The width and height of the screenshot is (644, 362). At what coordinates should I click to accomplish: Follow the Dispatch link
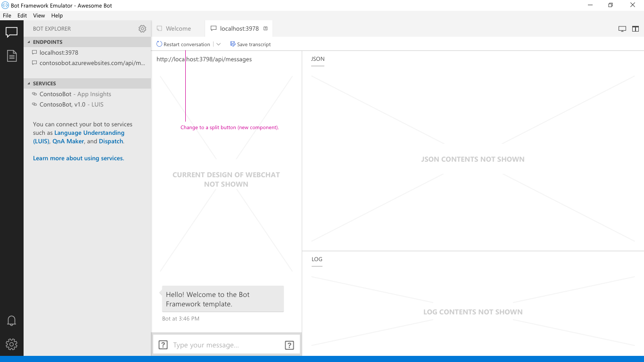(x=111, y=141)
